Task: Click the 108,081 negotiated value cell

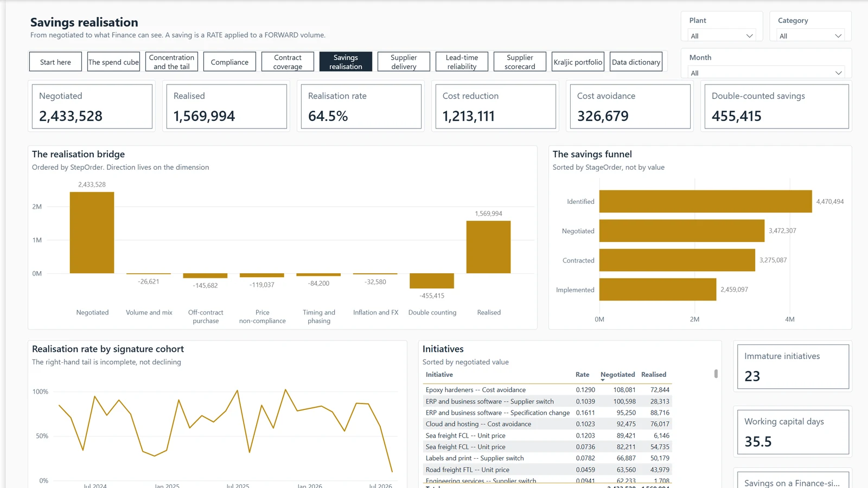Action: [x=624, y=390]
